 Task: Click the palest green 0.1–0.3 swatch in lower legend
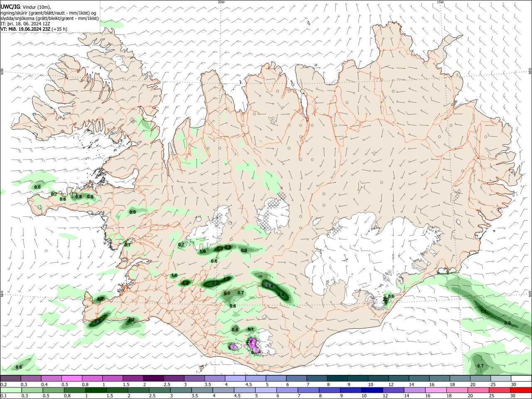click(11, 390)
